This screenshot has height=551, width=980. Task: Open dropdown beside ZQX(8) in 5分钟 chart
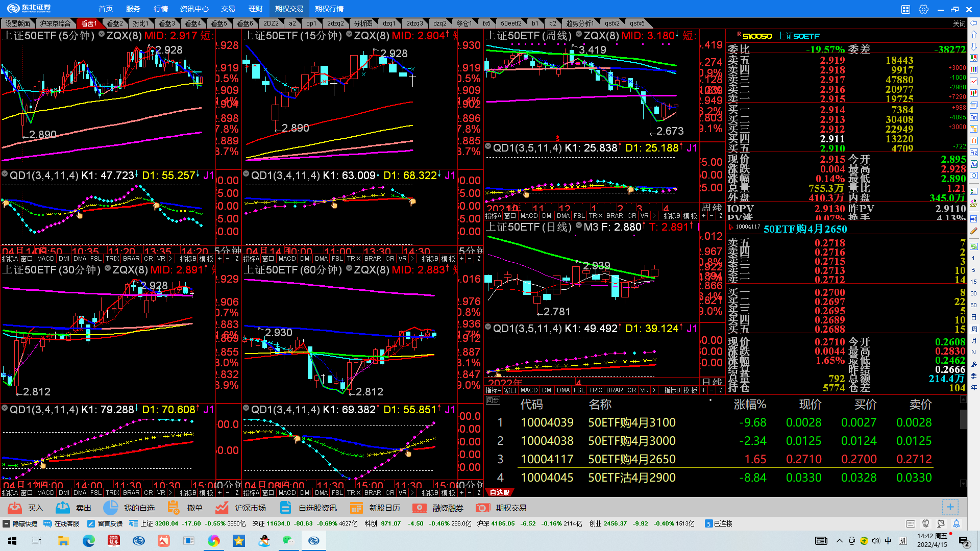tap(102, 35)
